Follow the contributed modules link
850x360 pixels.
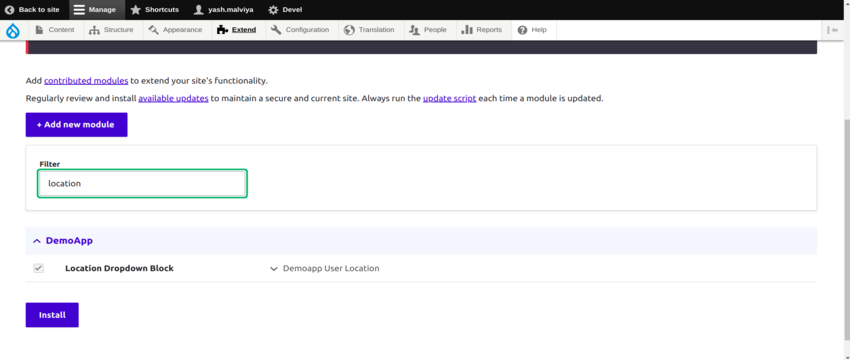(x=86, y=81)
